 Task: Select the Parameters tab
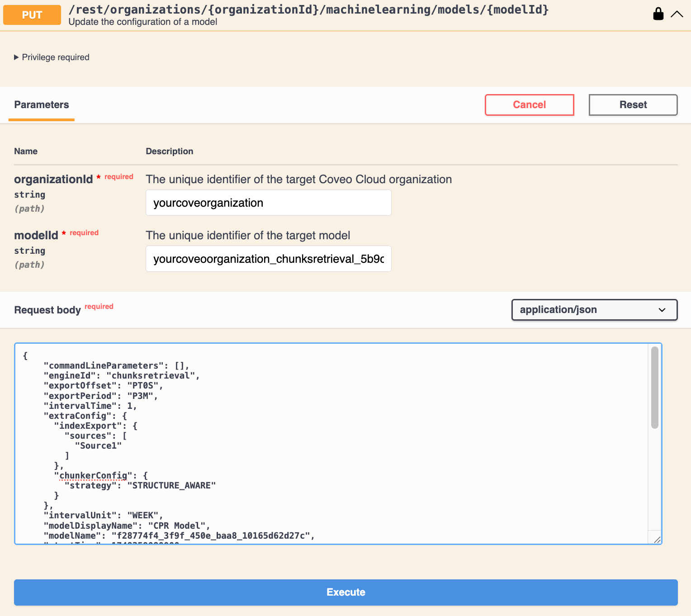pyautogui.click(x=42, y=105)
